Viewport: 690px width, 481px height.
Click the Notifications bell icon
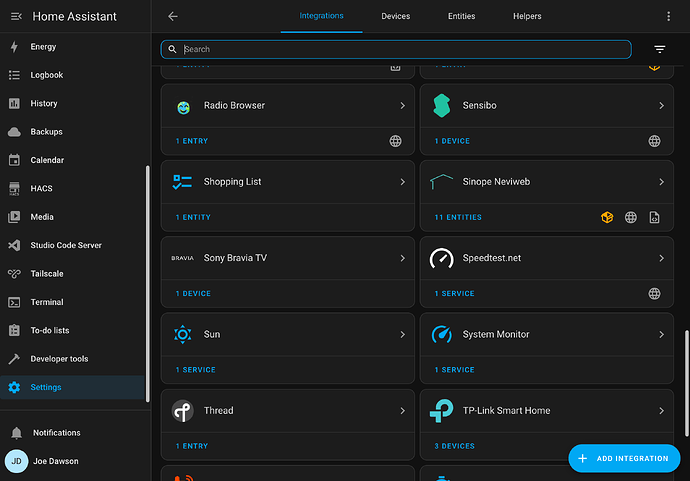click(16, 433)
